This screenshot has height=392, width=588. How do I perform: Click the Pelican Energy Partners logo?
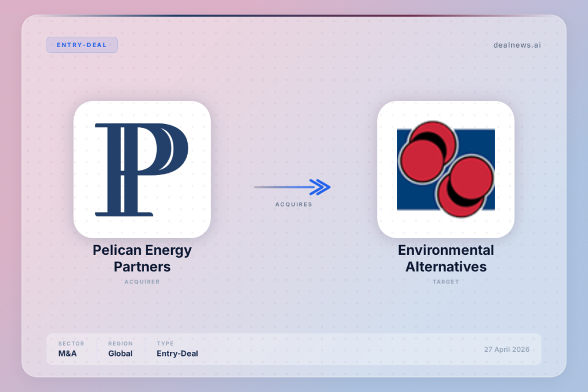point(142,169)
